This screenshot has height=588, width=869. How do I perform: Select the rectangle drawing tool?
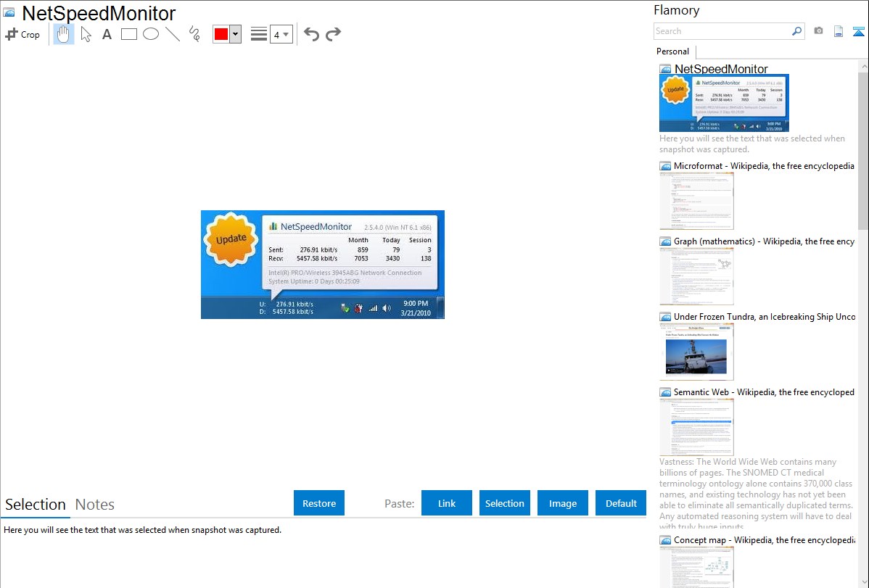(x=128, y=34)
